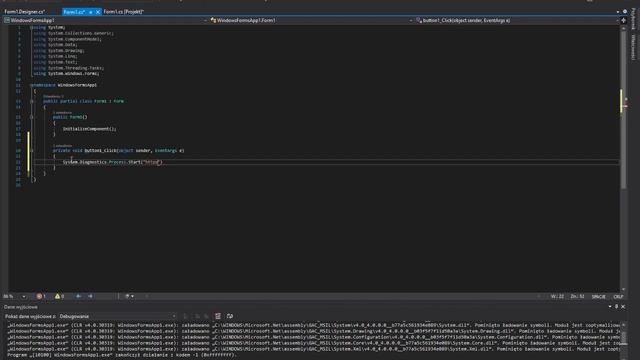640x360 pixels.
Task: Toggle auto-hide pin on output panel
Action: click(x=616, y=307)
